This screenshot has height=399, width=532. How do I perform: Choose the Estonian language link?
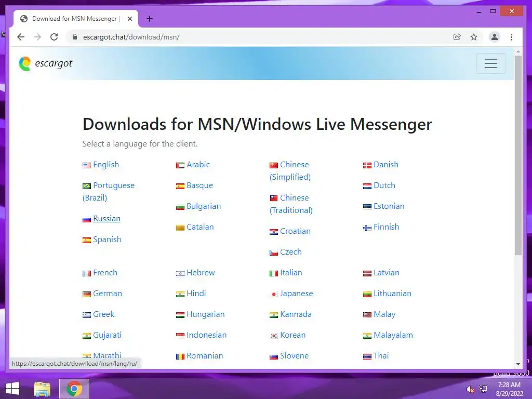[389, 206]
